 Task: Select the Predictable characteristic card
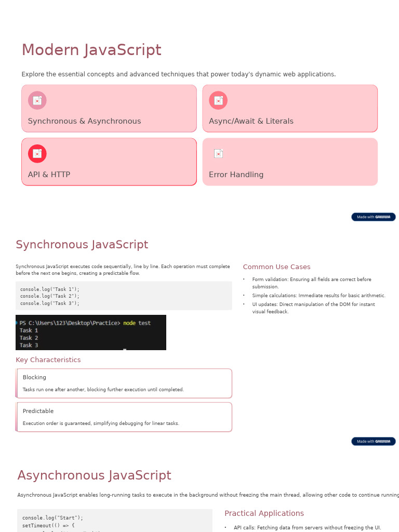(124, 417)
